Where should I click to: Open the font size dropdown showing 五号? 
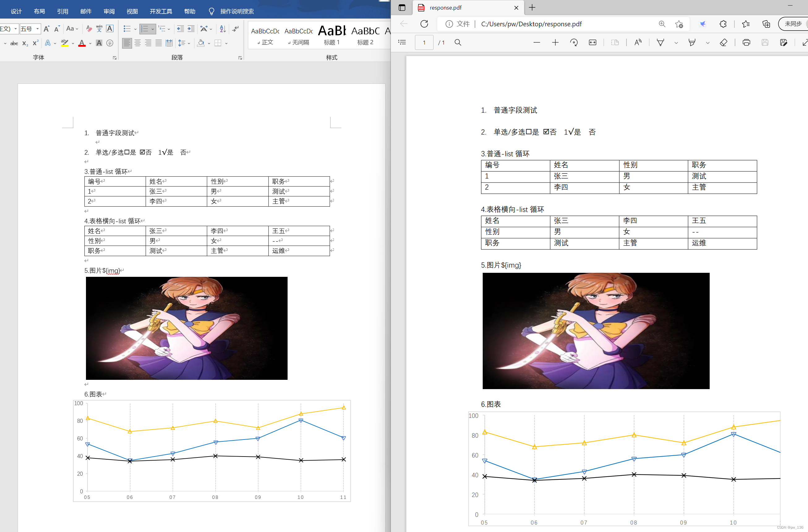click(x=37, y=29)
